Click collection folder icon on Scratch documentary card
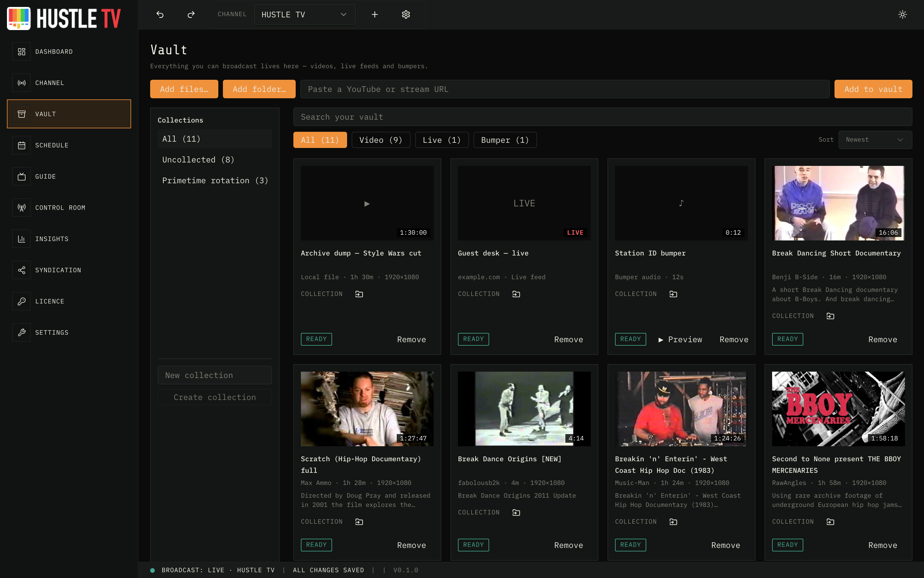 [359, 522]
